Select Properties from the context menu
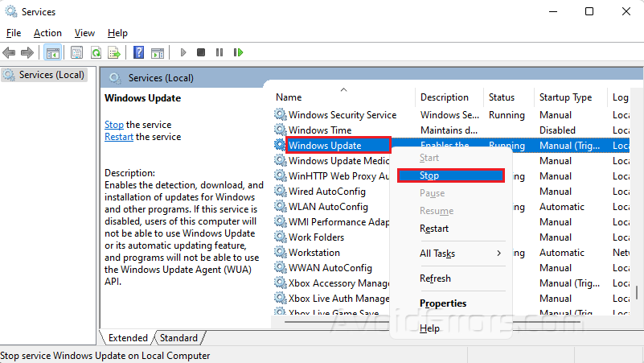Viewport: 644px width, 363px height. [443, 303]
